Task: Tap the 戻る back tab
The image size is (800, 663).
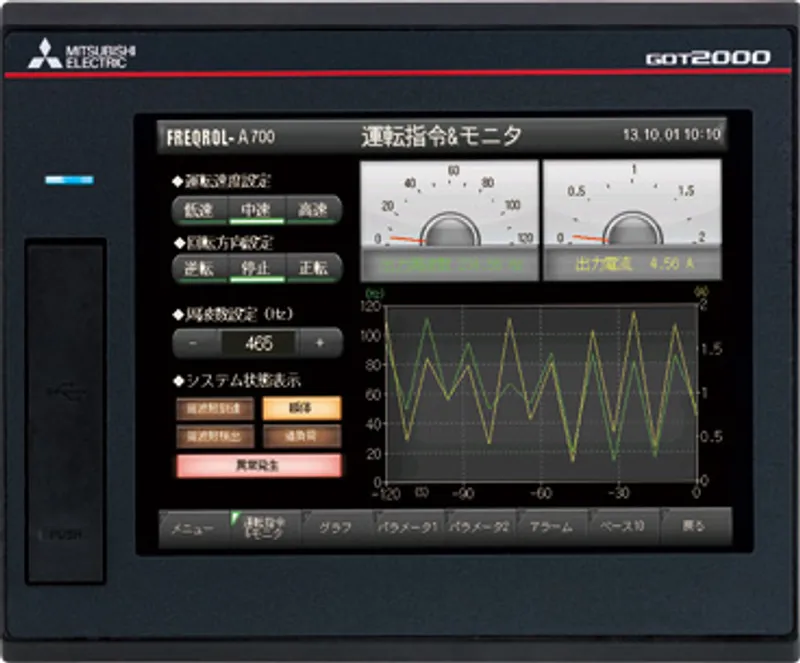Action: [x=695, y=528]
